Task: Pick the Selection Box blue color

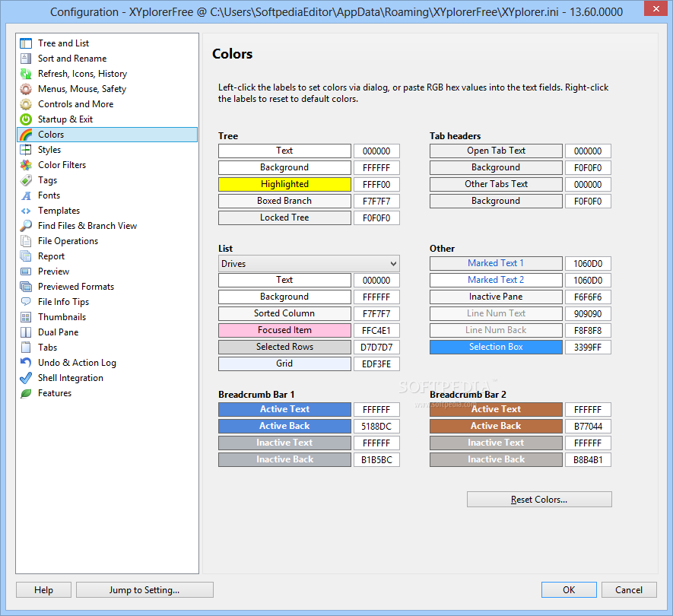Action: (x=496, y=347)
